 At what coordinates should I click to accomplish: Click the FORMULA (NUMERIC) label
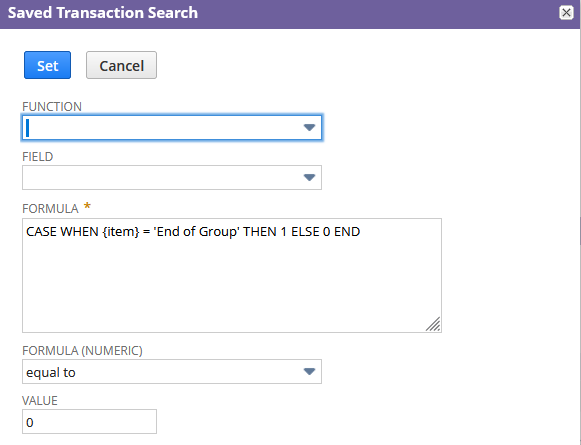pos(82,351)
